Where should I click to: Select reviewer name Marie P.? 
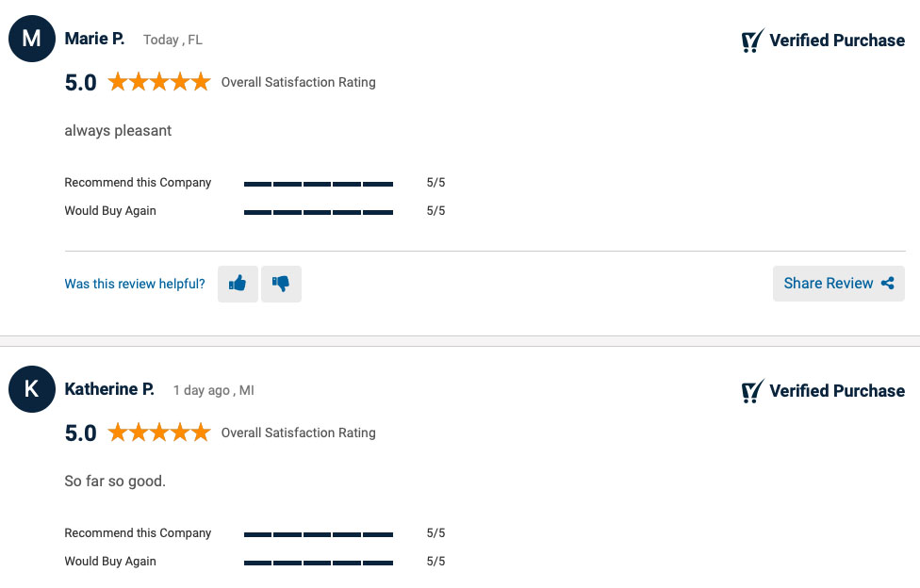pos(94,39)
